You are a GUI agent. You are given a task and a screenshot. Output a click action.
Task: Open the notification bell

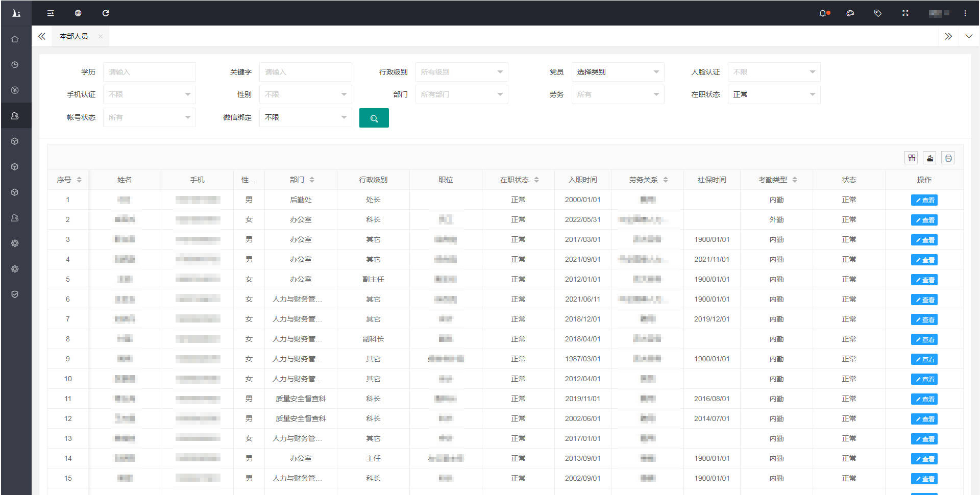823,13
